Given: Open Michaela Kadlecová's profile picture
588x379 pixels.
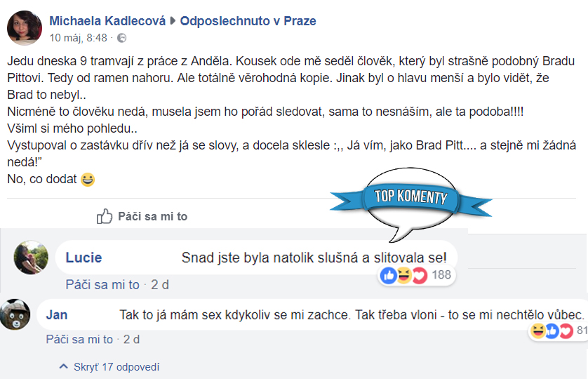Looking at the screenshot, I should 25,28.
